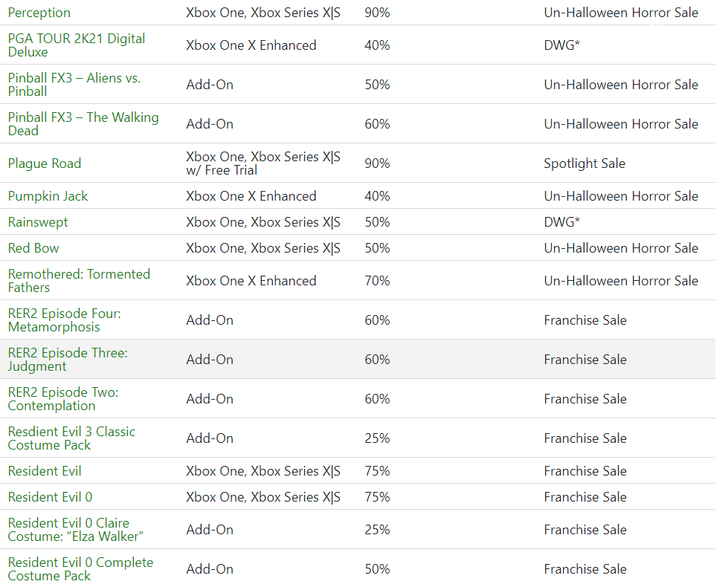Open Resident Evil 0 Claire Costume link
Viewport: 728px width, 587px height.
[x=75, y=530]
